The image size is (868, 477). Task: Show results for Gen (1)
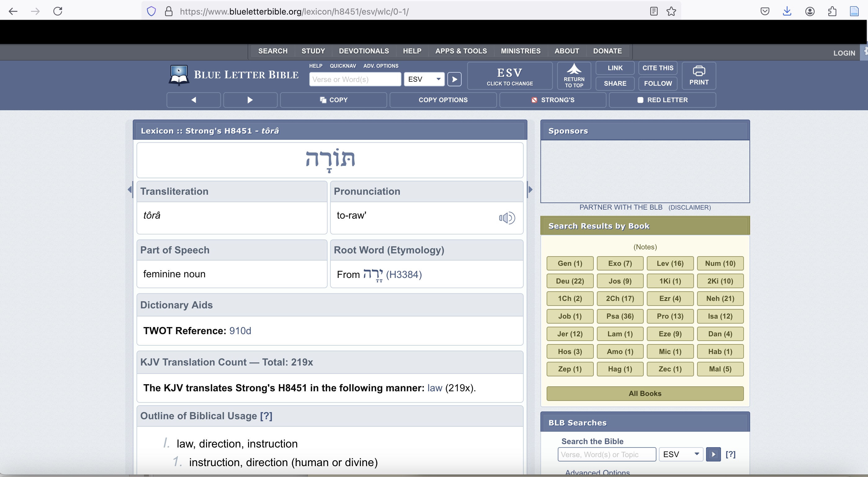[570, 263]
